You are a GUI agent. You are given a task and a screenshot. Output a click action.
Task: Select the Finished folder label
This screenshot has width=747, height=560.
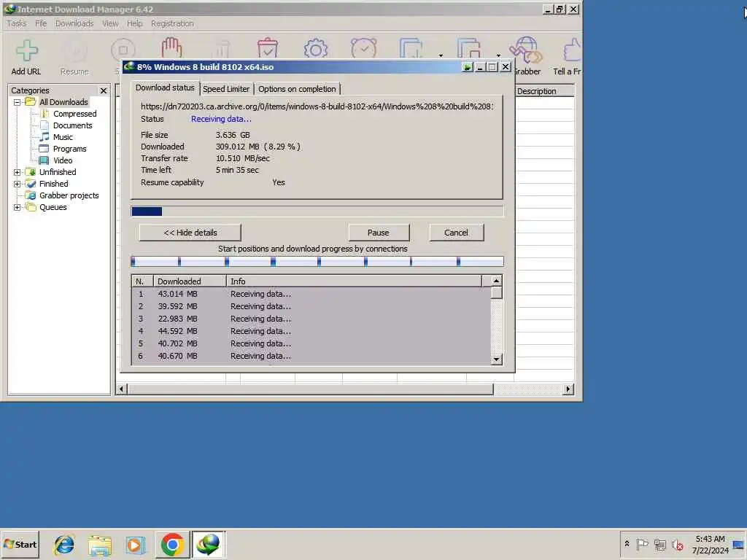pyautogui.click(x=53, y=184)
